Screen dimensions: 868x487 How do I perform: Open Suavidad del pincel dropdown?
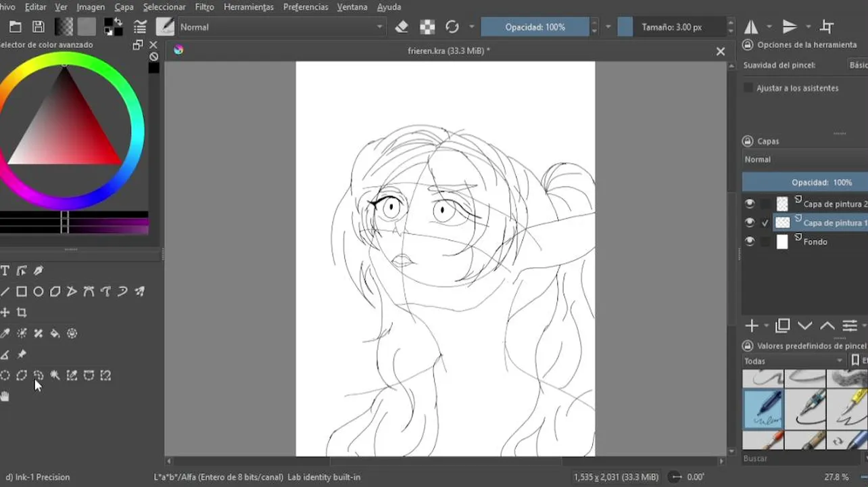[x=857, y=65]
